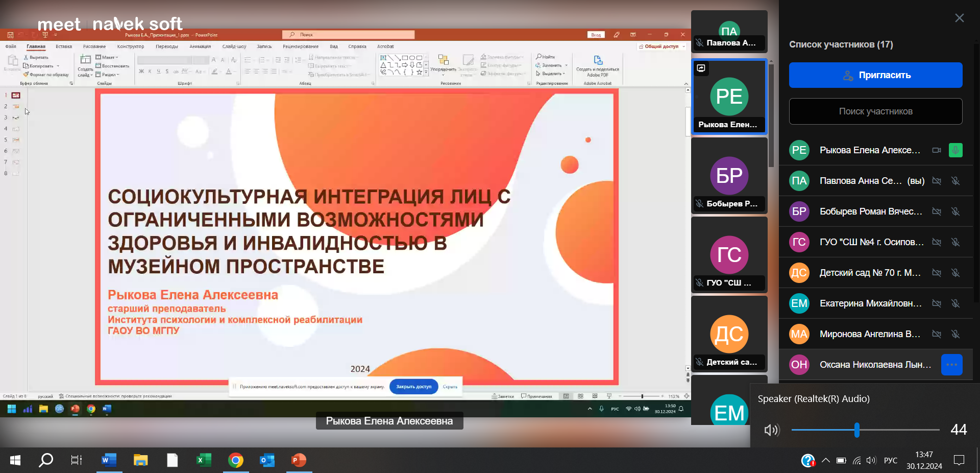The image size is (980, 473).
Task: Click the Поиск участников search field
Action: [x=875, y=111]
